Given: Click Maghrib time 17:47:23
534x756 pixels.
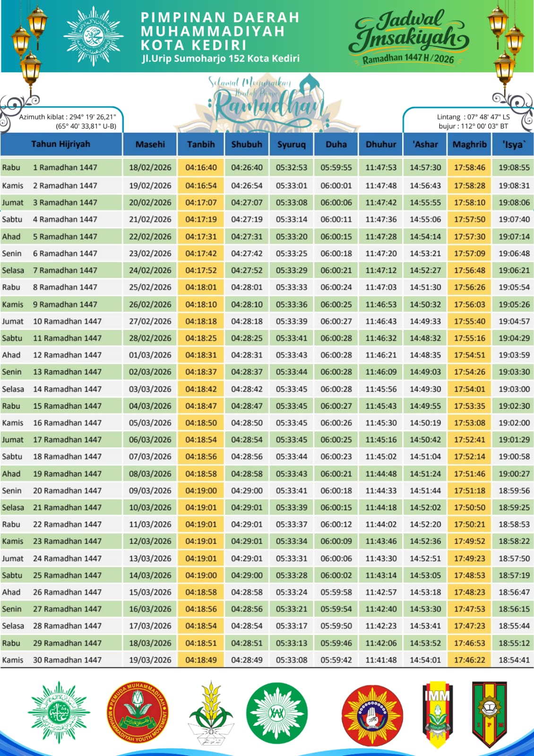Looking at the screenshot, I should (x=470, y=626).
